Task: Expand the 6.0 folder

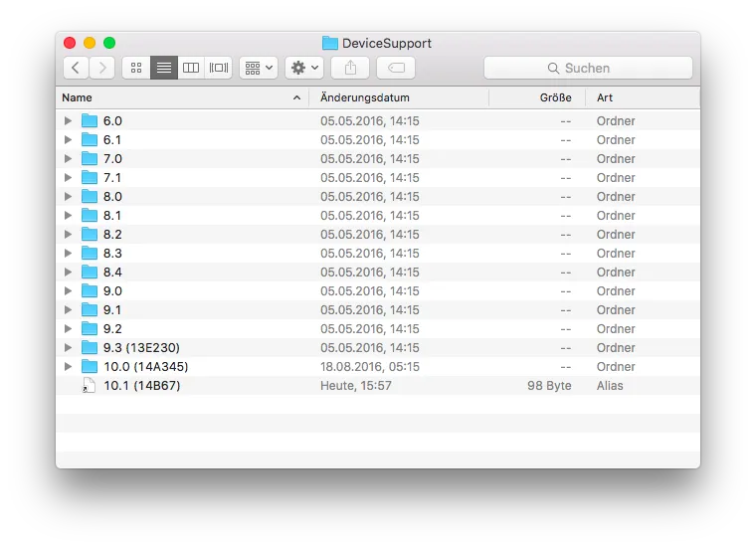Action: (68, 121)
